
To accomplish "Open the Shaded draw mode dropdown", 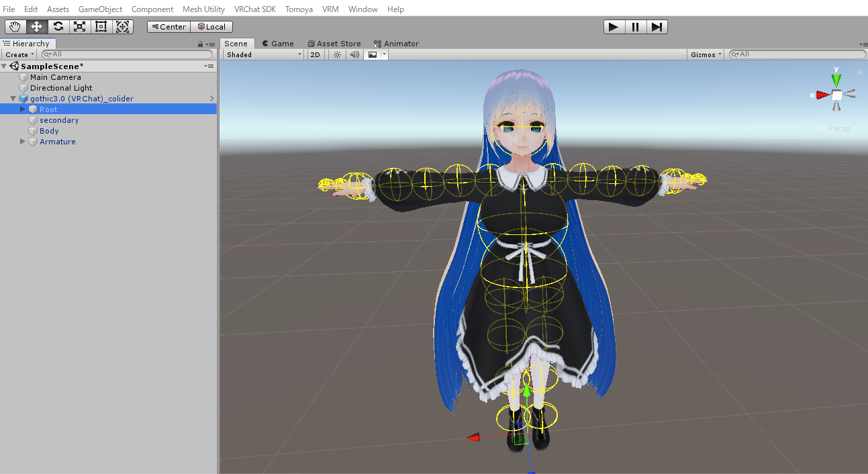I will coord(264,54).
